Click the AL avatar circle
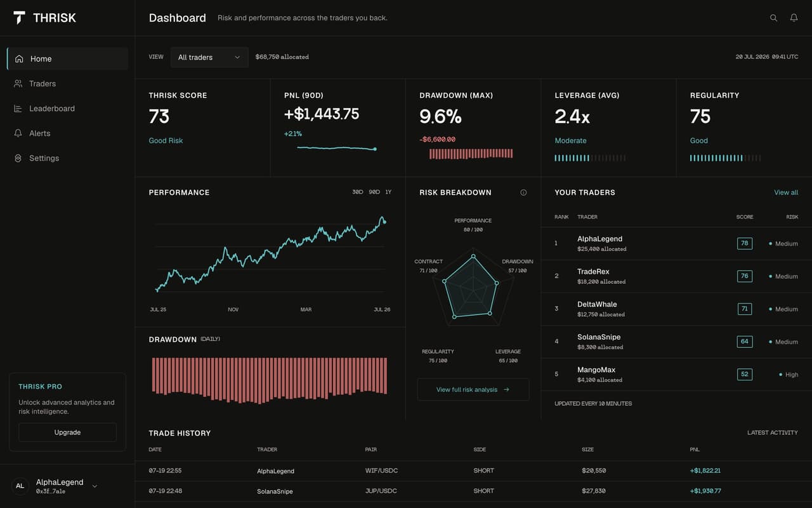 20,486
